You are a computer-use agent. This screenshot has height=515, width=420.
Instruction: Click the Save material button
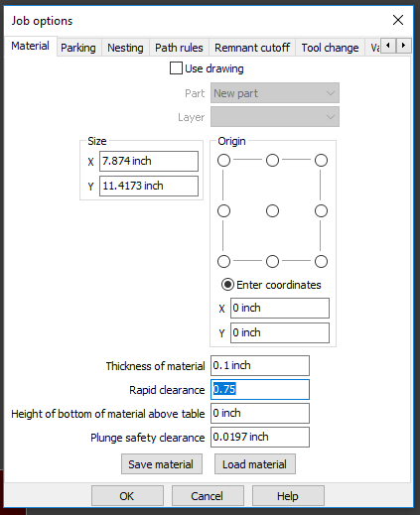coord(162,464)
